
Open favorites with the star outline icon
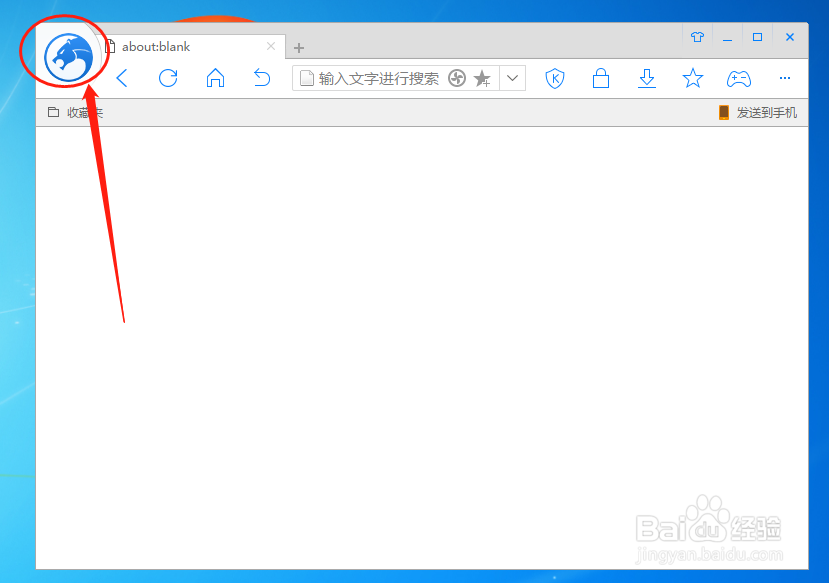pyautogui.click(x=693, y=78)
